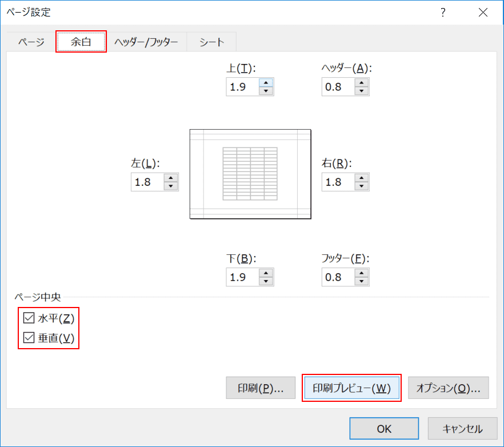
Task: Decrease the 右 margin value
Action: point(361,186)
